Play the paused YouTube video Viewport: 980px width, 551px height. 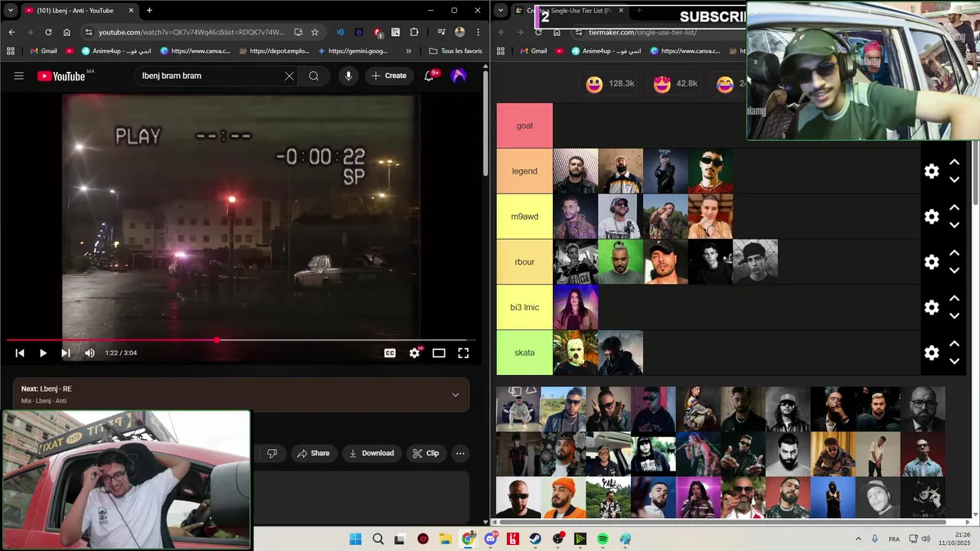click(43, 353)
